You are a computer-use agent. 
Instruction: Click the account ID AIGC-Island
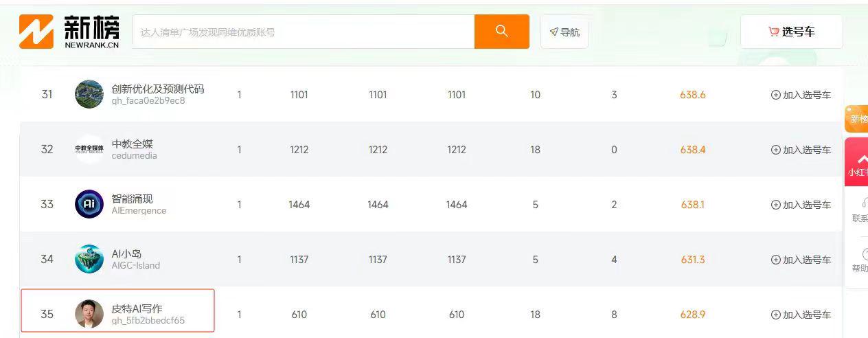coord(136,266)
